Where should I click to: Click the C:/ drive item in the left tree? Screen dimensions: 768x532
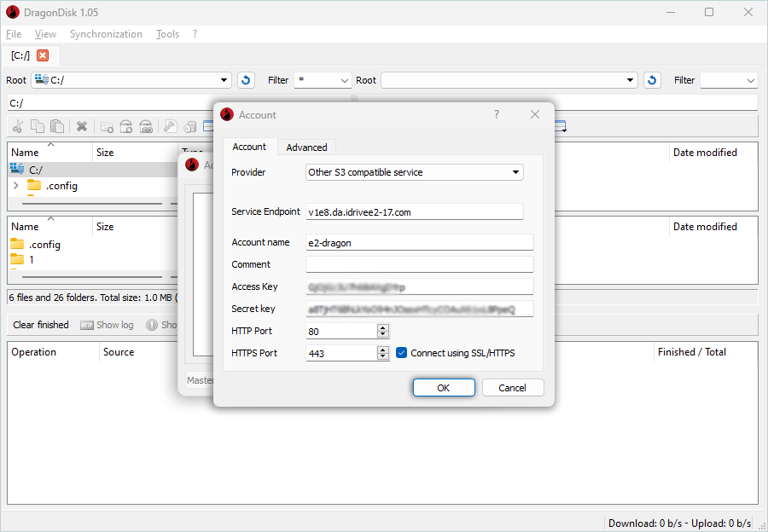36,170
